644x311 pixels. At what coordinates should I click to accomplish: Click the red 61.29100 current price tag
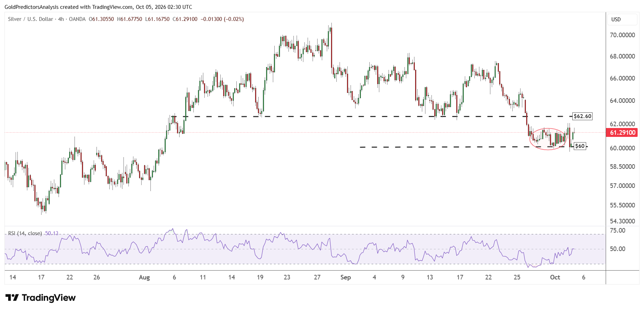623,133
